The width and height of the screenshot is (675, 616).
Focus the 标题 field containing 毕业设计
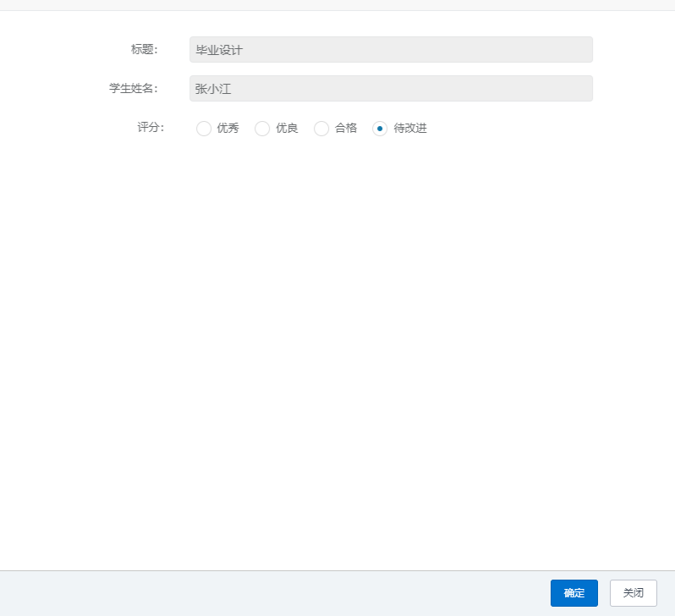tap(391, 50)
